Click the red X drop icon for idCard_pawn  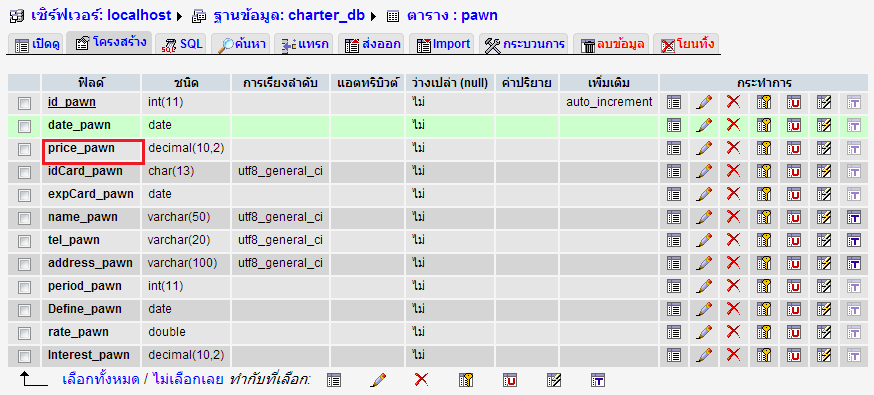[x=734, y=171]
